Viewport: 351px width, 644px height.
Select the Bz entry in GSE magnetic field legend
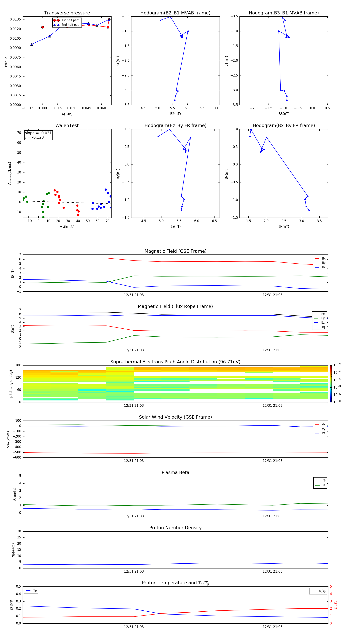(x=320, y=268)
